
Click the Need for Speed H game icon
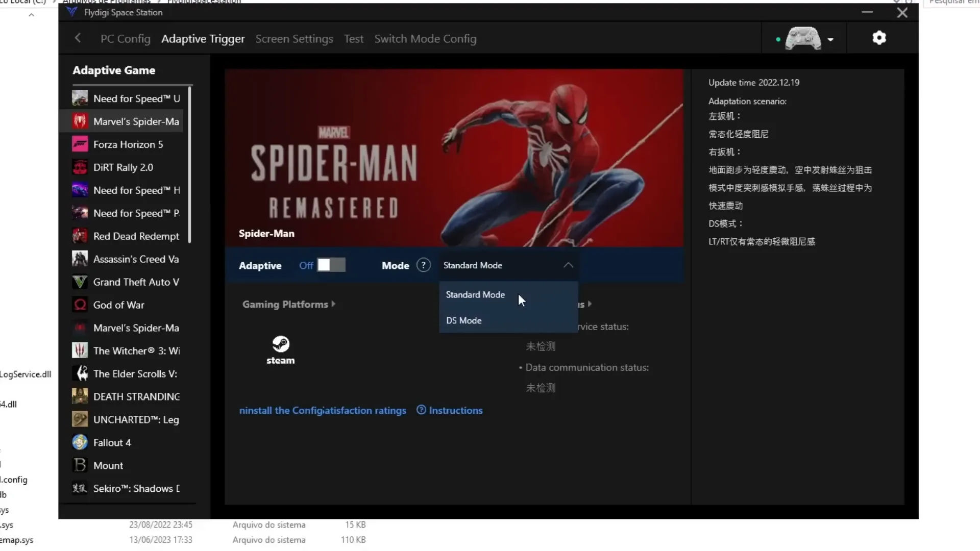(x=80, y=190)
